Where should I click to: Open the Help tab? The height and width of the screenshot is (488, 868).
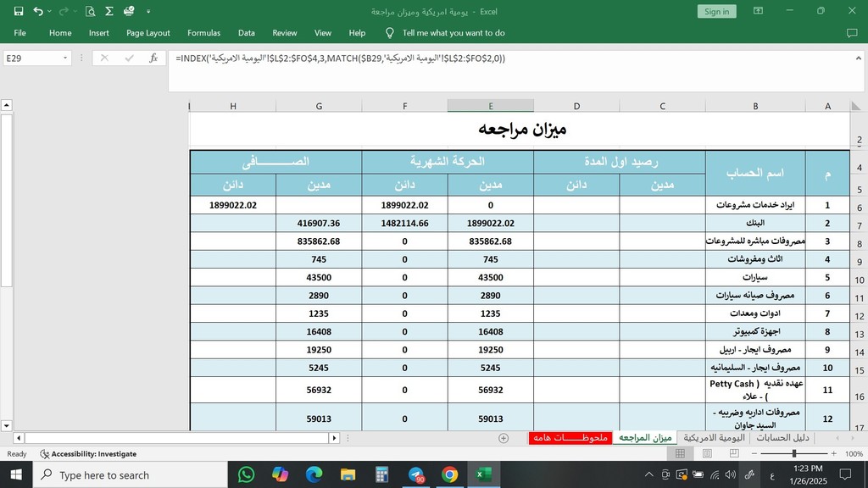tap(357, 33)
